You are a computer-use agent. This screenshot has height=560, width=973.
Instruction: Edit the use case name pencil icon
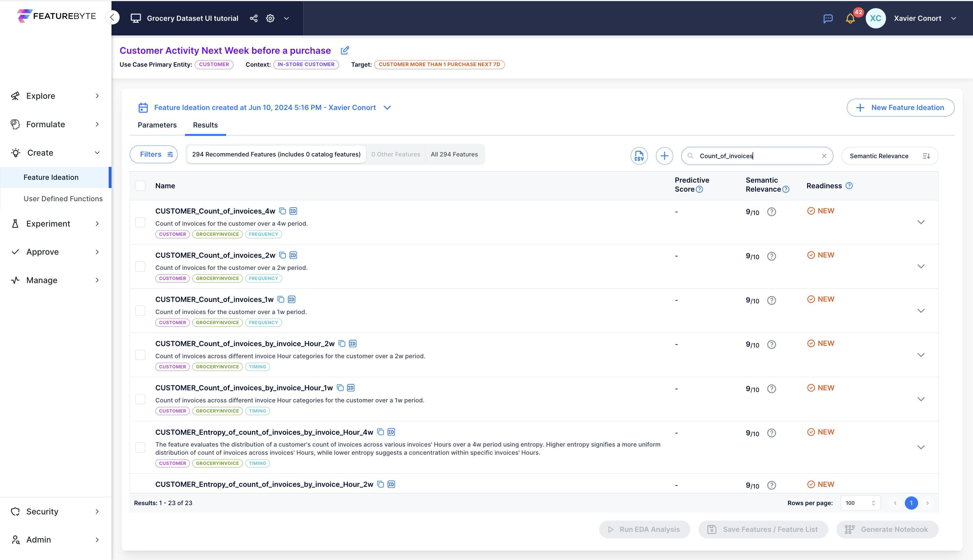point(345,50)
